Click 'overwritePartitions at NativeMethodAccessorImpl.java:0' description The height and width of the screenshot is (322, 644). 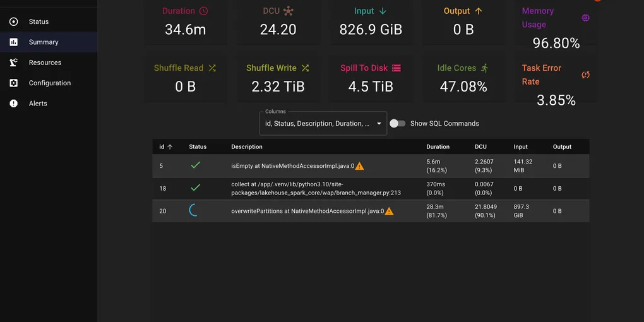click(x=307, y=211)
